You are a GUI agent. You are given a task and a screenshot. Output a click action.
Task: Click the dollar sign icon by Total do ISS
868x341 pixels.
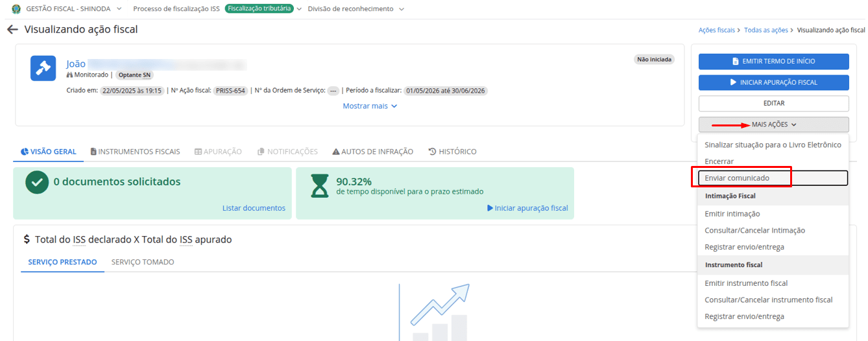click(27, 239)
